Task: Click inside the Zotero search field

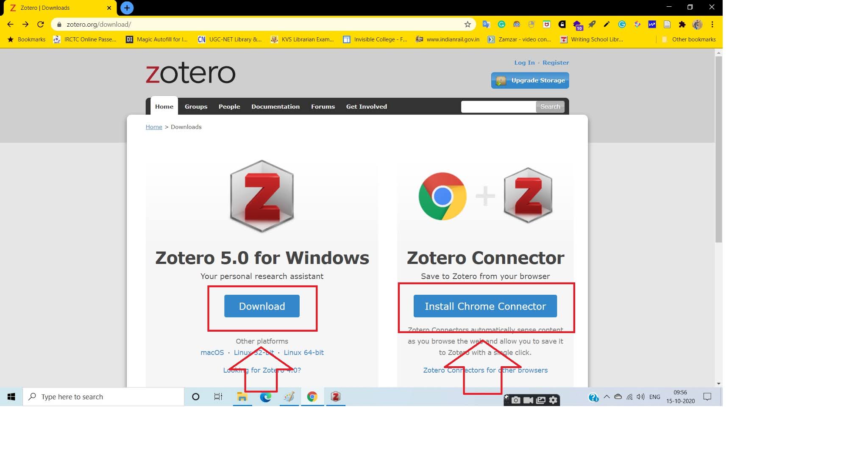Action: click(498, 106)
